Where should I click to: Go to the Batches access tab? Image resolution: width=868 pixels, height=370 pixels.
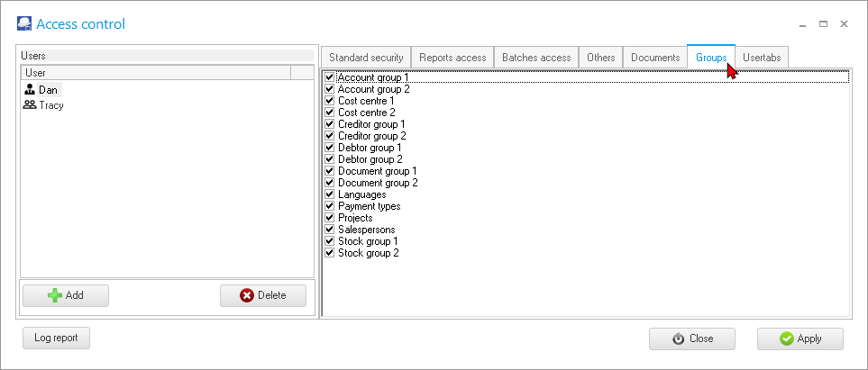pos(536,58)
